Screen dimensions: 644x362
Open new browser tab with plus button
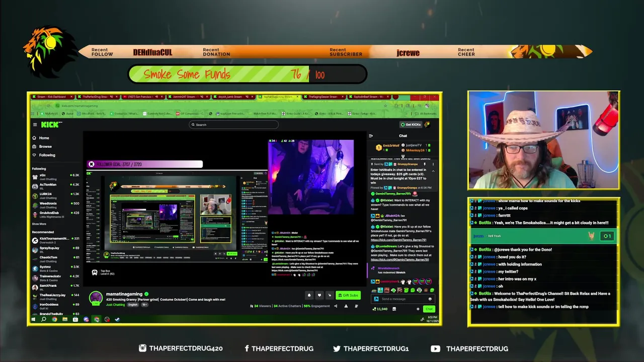point(395,97)
